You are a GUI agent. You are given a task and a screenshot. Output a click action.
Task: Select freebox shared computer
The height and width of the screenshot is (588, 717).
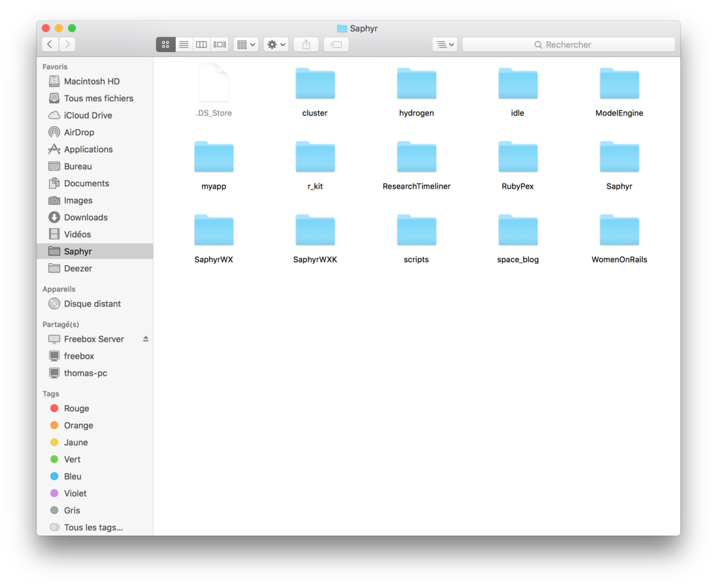click(95, 355)
